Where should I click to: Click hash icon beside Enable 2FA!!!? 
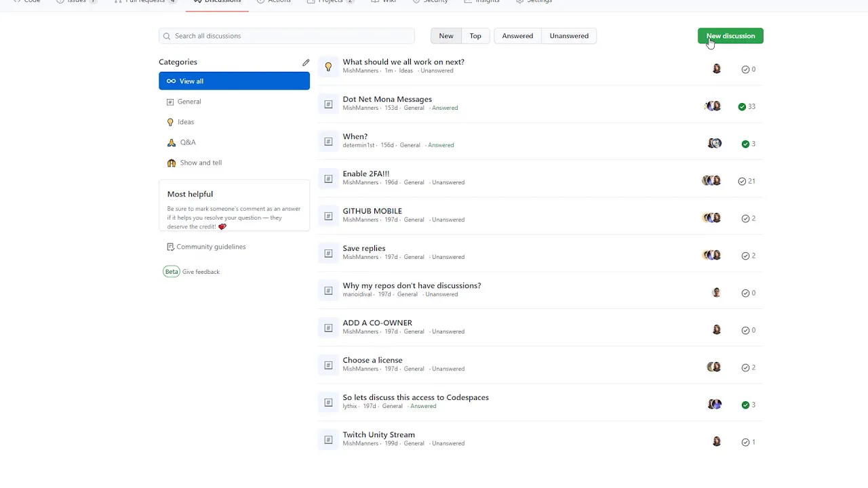(x=328, y=178)
